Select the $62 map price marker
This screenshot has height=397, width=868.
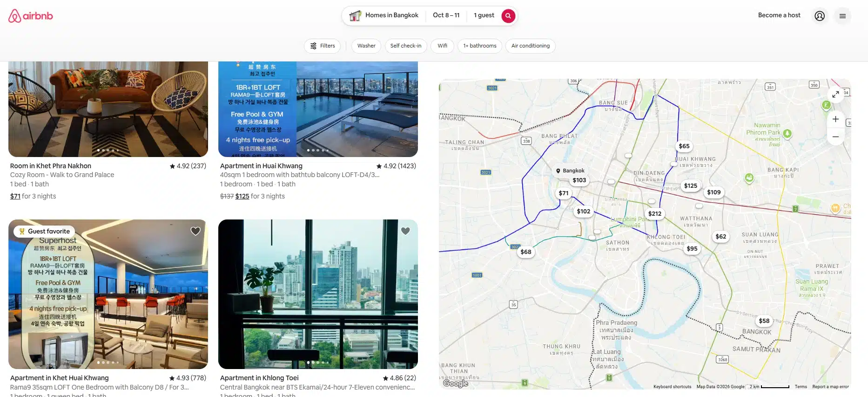point(721,237)
